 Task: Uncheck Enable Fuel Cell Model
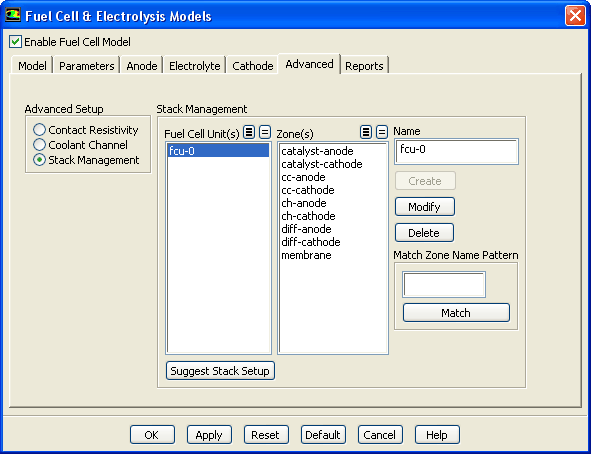(x=15, y=41)
